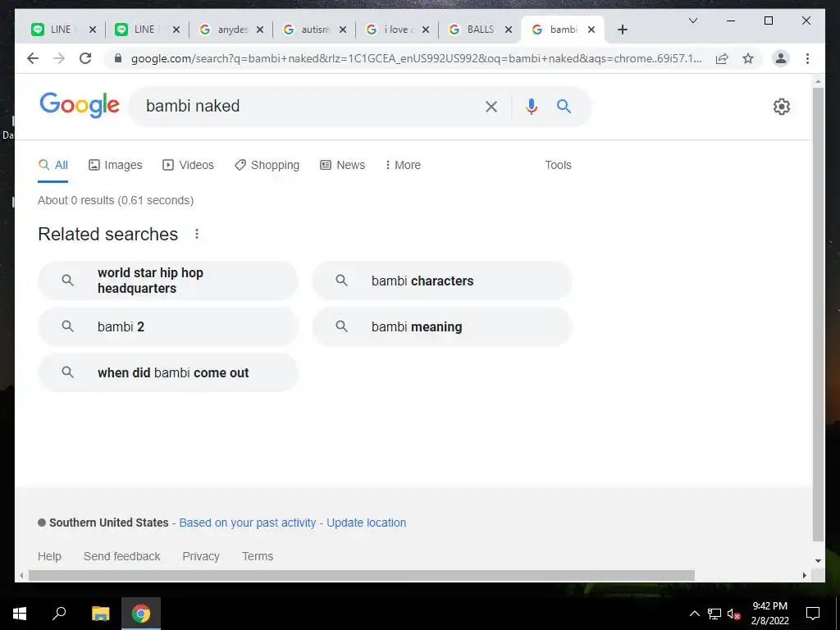The image size is (840, 630).
Task: Open the share page icon in address bar
Action: tap(722, 58)
